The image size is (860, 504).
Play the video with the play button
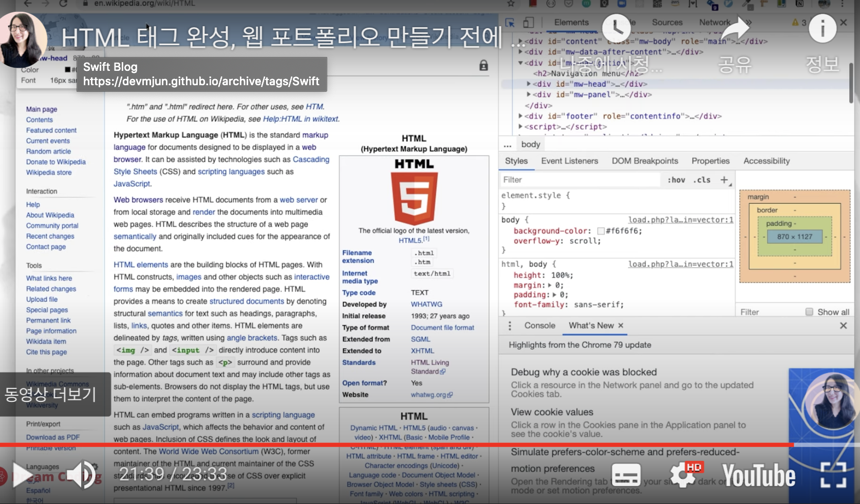(x=24, y=475)
